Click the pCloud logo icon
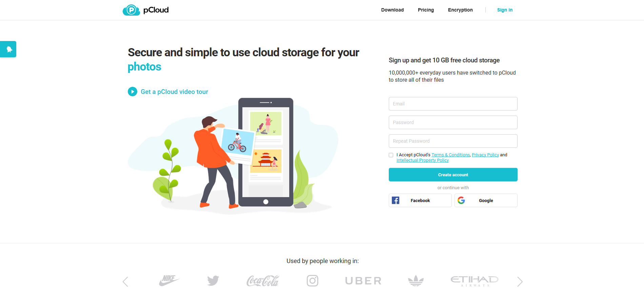 coord(131,10)
